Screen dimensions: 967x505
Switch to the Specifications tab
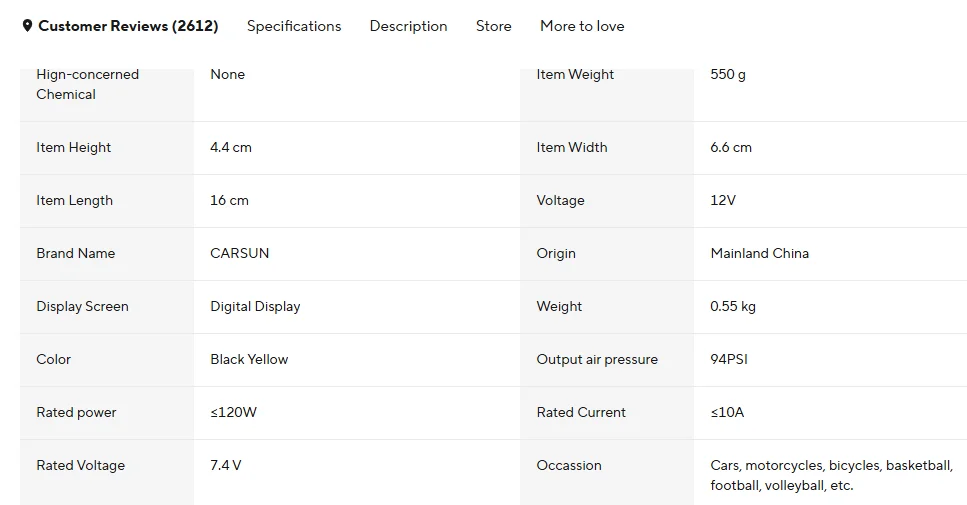pyautogui.click(x=294, y=26)
